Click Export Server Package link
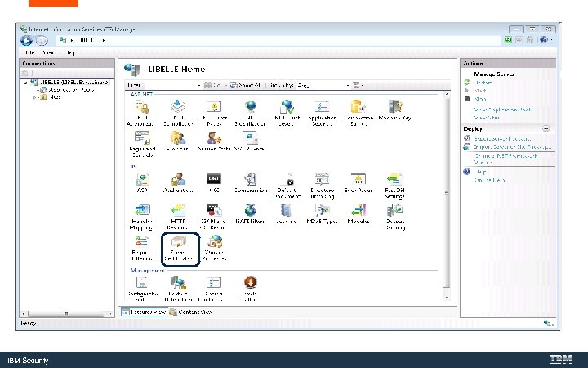Viewport: 588px width, 368px height. click(x=504, y=138)
